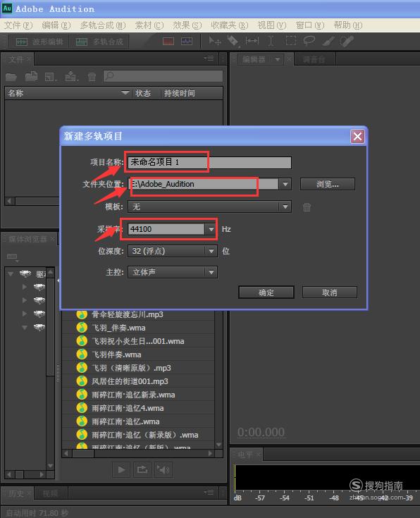Image resolution: width=420 pixels, height=518 pixels.
Task: Click Insert into Multitrack icon in Files panel
Action: pyautogui.click(x=72, y=77)
